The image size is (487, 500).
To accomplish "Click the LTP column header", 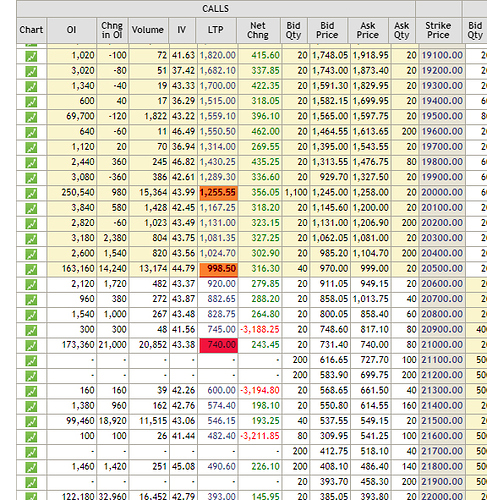I will click(x=216, y=30).
